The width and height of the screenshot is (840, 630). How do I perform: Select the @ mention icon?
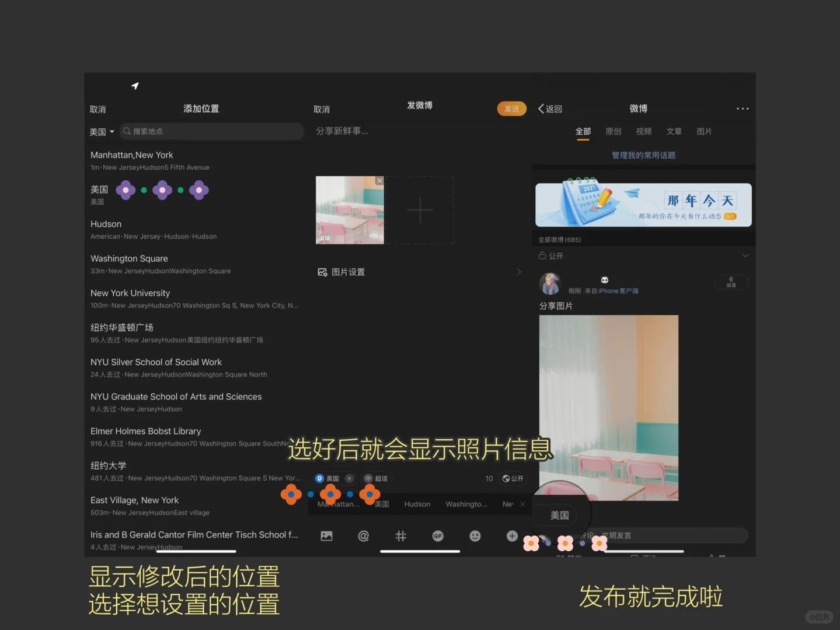(363, 535)
